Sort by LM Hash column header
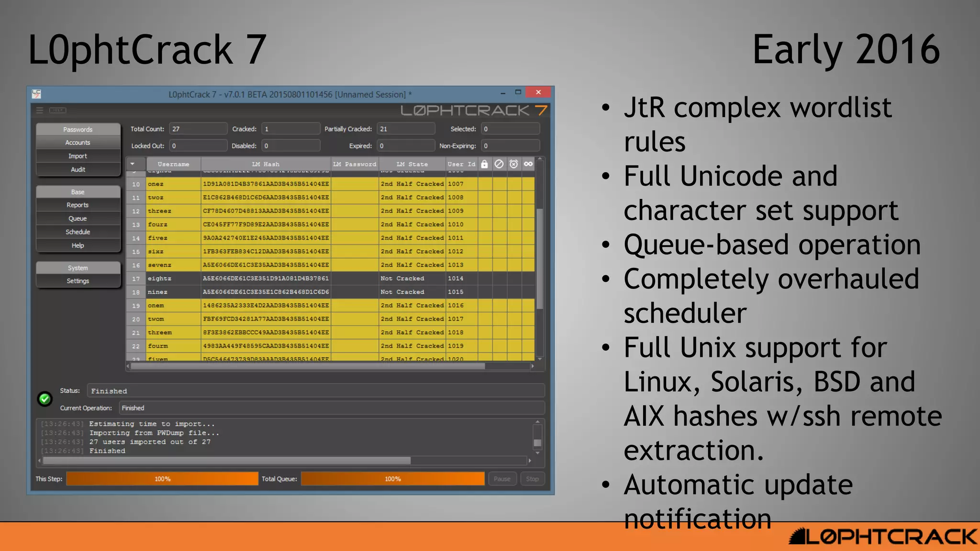The width and height of the screenshot is (980, 551). pos(266,164)
